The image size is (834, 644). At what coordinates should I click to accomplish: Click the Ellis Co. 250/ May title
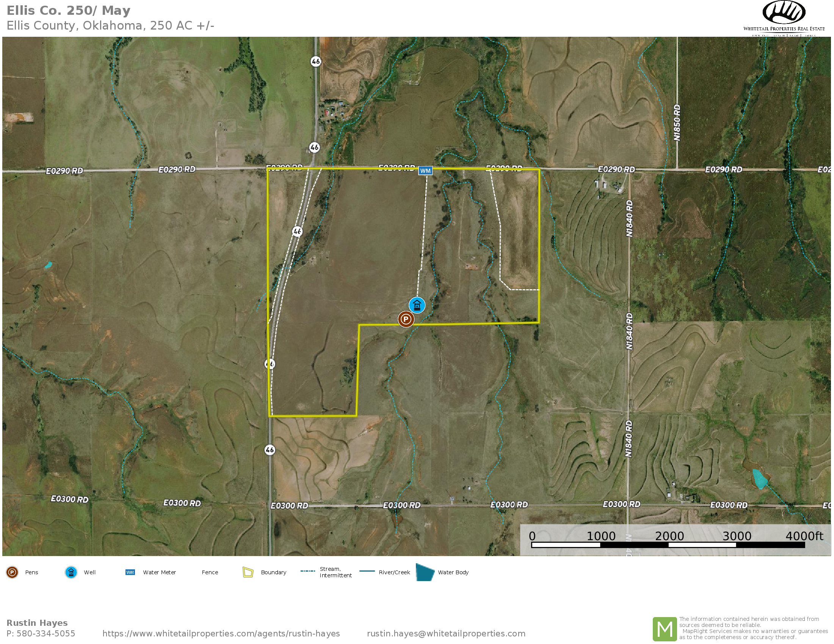(69, 10)
